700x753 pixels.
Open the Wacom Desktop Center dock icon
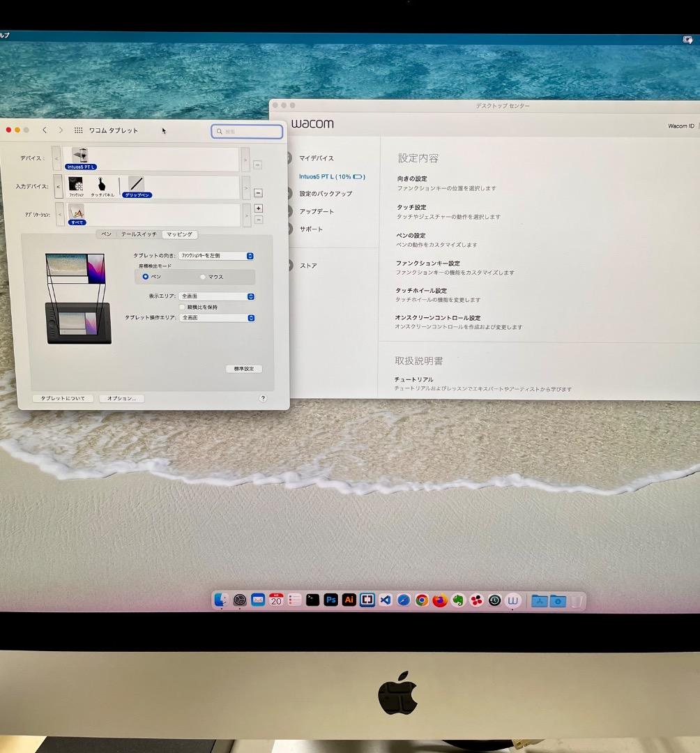tap(512, 600)
